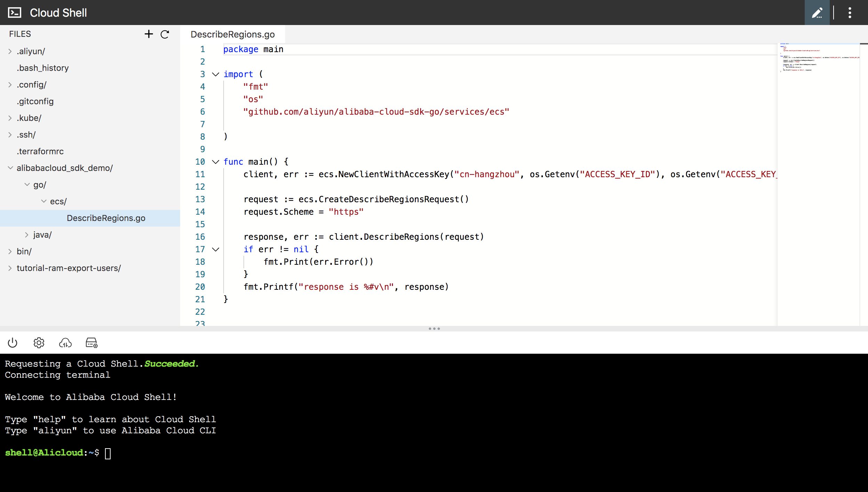The height and width of the screenshot is (492, 868).
Task: Open the .bash_history file
Action: pos(42,68)
